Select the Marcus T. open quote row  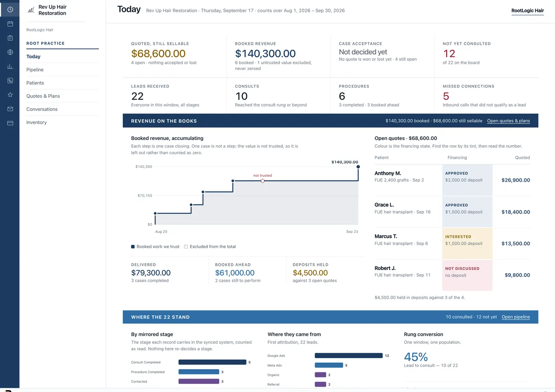[452, 244]
